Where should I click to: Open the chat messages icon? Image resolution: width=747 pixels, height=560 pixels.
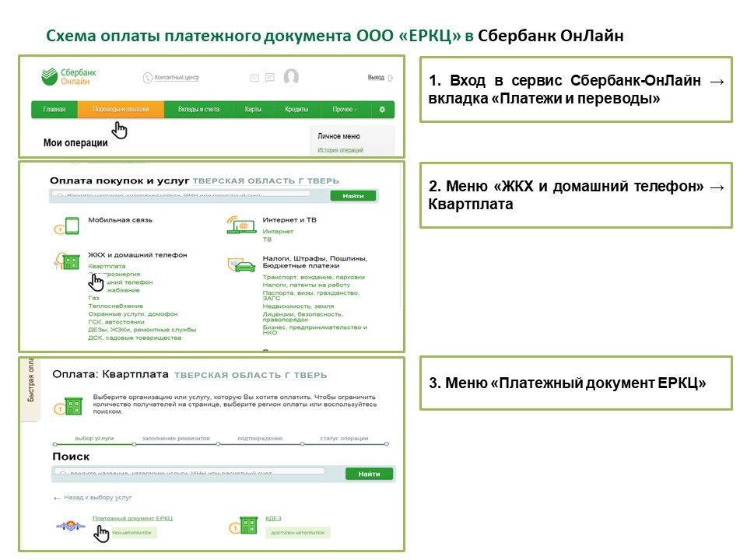point(270,78)
